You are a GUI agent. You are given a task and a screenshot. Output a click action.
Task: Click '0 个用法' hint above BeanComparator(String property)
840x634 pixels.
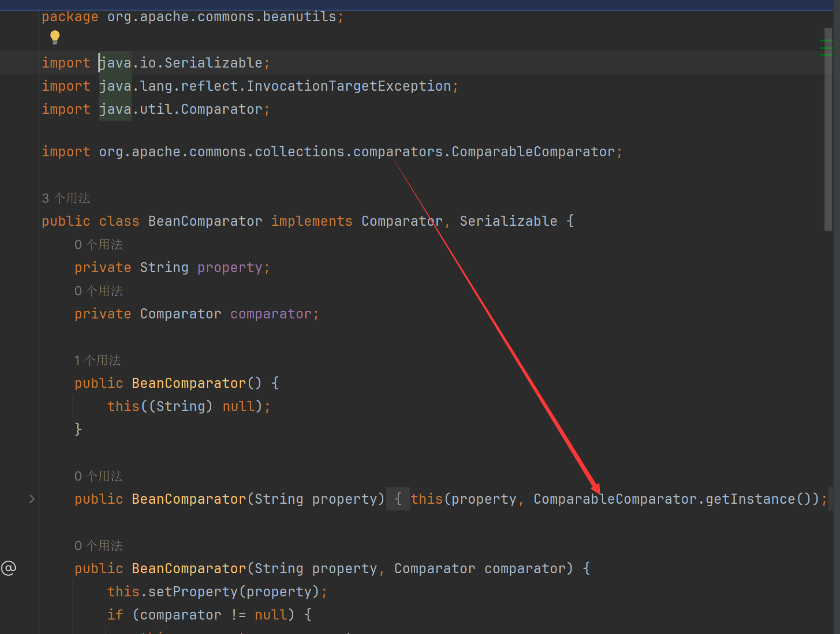pyautogui.click(x=98, y=476)
